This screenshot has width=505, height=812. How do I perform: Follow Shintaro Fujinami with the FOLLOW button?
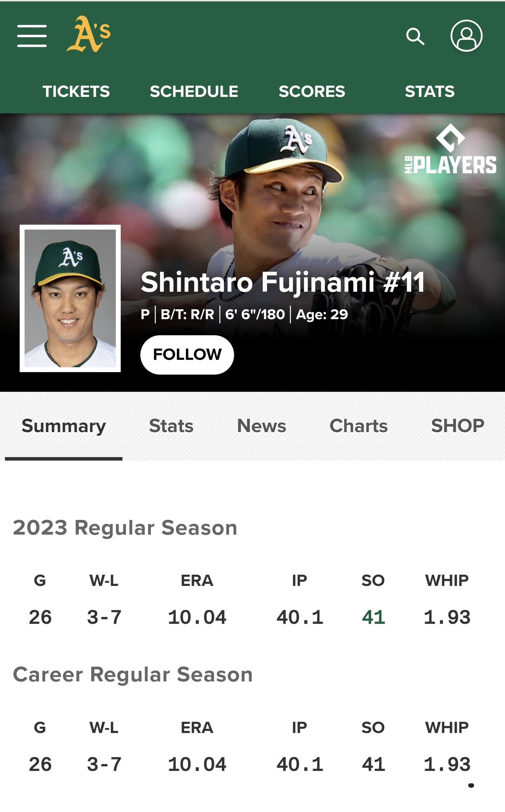[187, 355]
